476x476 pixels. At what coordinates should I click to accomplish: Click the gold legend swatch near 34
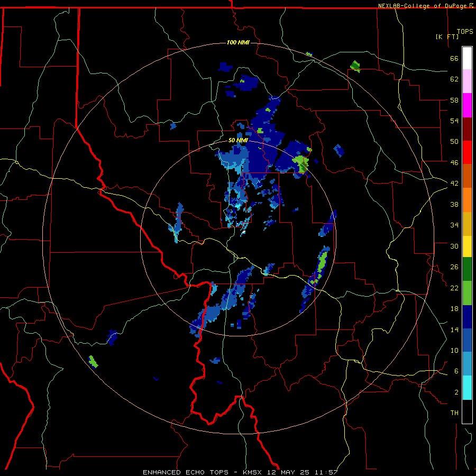point(467,224)
